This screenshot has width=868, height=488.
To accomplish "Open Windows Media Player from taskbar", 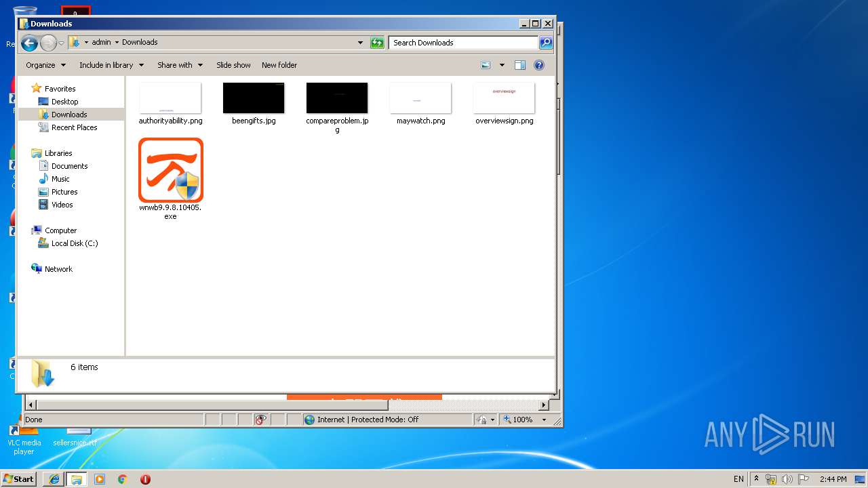I will click(100, 479).
